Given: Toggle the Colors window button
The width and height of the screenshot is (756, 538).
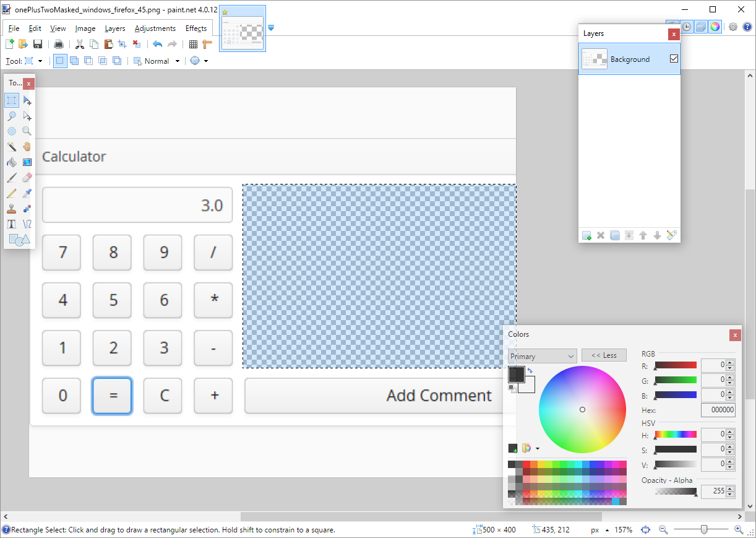Looking at the screenshot, I should point(715,27).
